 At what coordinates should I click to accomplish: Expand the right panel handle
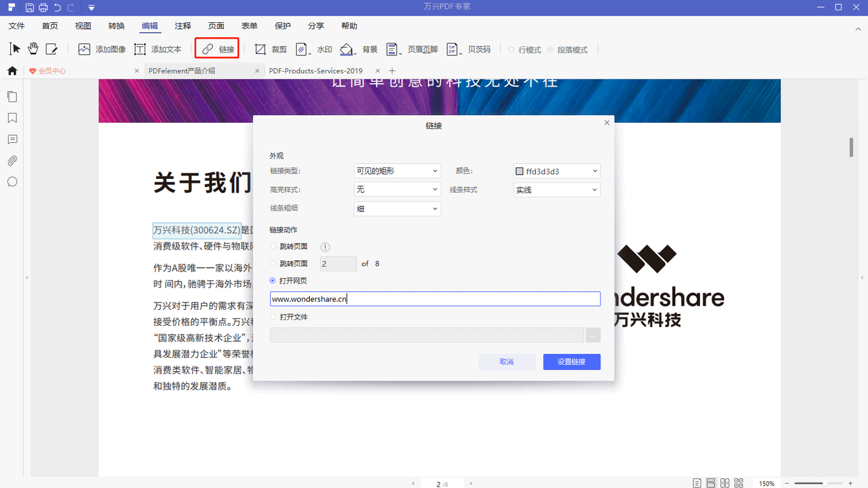coord(862,278)
